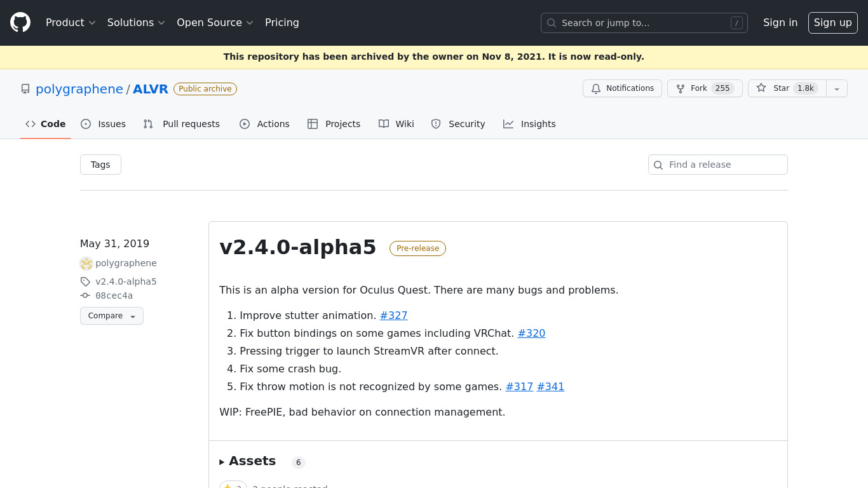Image resolution: width=868 pixels, height=488 pixels.
Task: Switch to the Projects tab
Action: [x=334, y=124]
